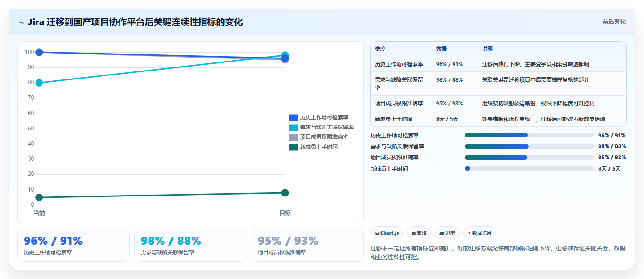Click the lightning icon beside the Jira title
The image size is (644, 279).
pos(21,22)
